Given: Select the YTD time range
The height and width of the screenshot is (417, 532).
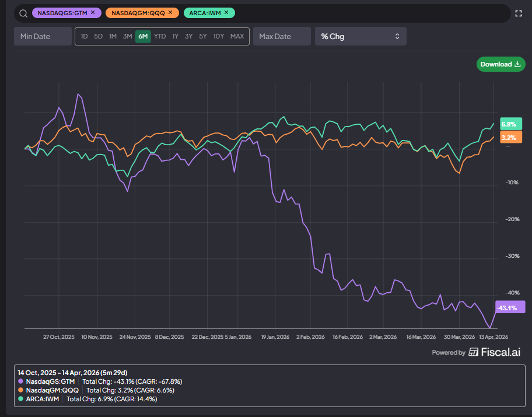Looking at the screenshot, I should [160, 36].
